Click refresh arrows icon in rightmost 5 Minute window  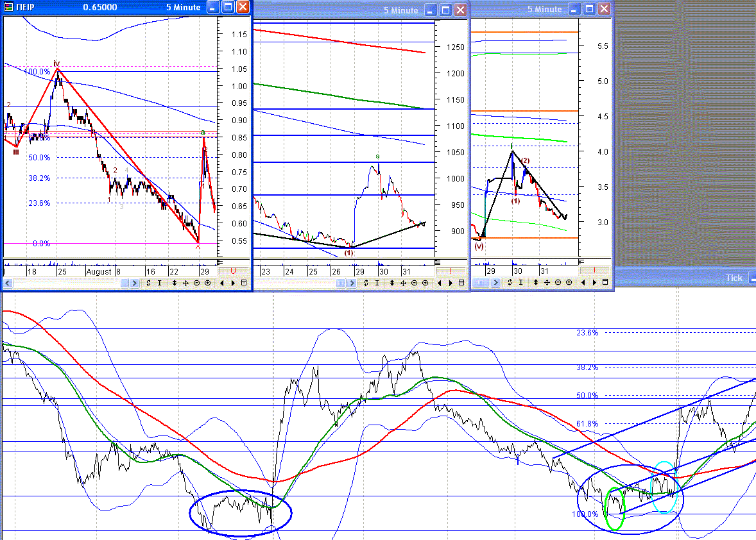coord(510,282)
